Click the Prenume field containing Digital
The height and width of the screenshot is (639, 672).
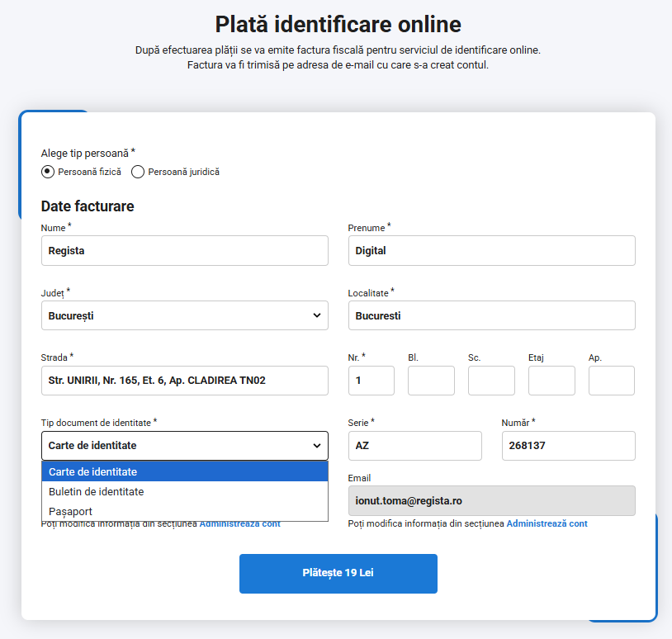click(491, 251)
